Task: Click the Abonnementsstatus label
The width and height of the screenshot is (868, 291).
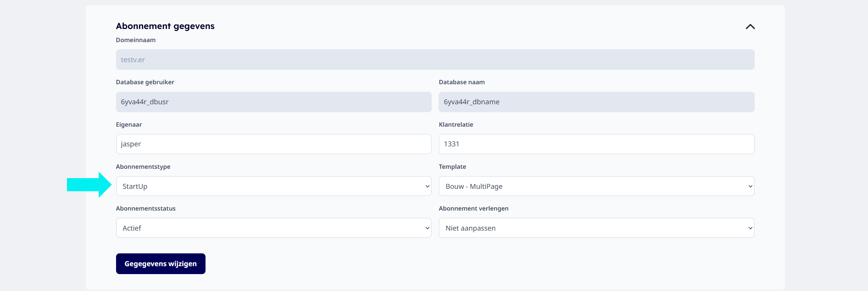Action: 146,208
